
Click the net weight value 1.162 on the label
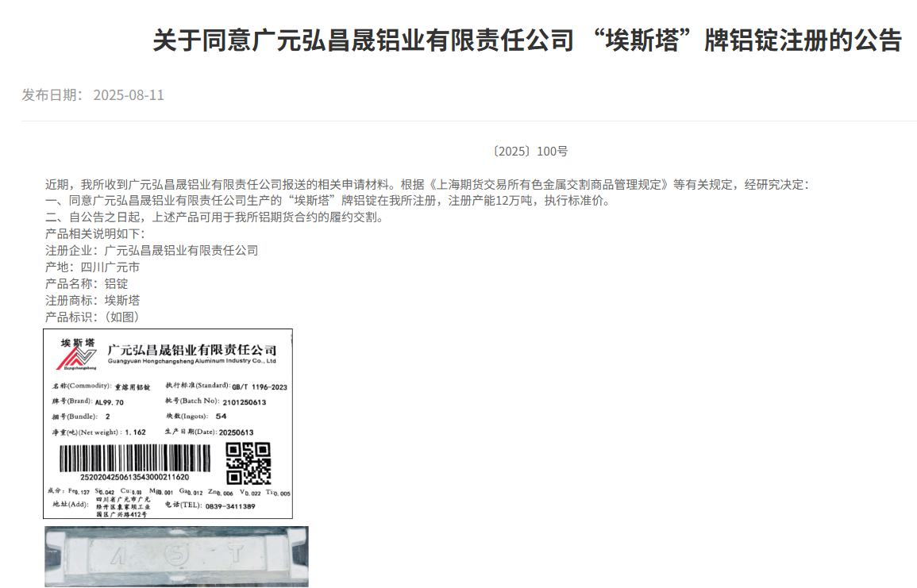[x=135, y=432]
